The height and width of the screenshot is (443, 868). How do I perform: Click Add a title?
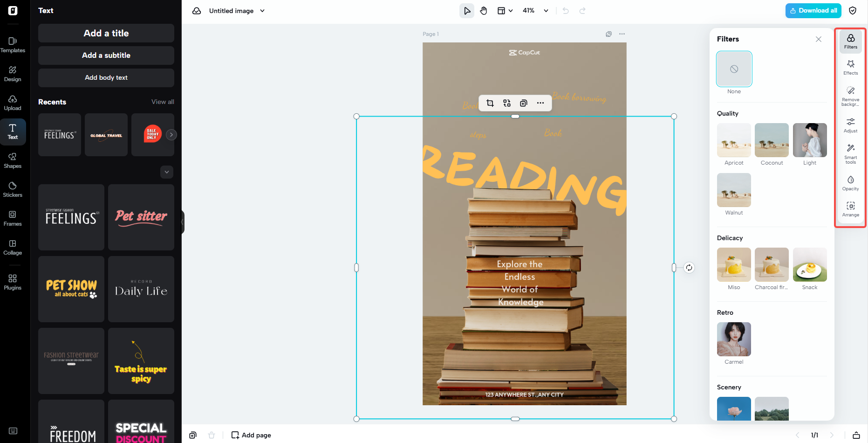coord(106,33)
